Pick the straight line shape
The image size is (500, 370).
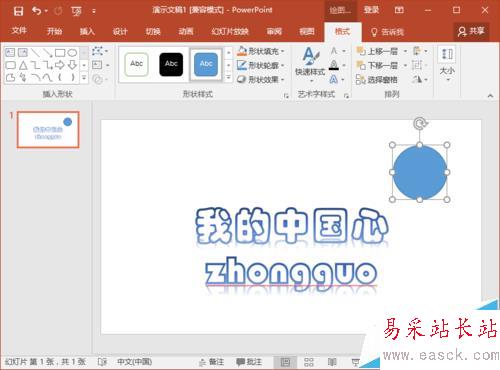pyautogui.click(x=35, y=52)
